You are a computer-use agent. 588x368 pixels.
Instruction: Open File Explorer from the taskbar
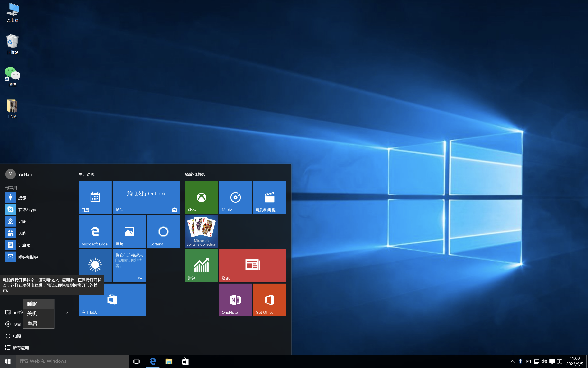pos(169,361)
